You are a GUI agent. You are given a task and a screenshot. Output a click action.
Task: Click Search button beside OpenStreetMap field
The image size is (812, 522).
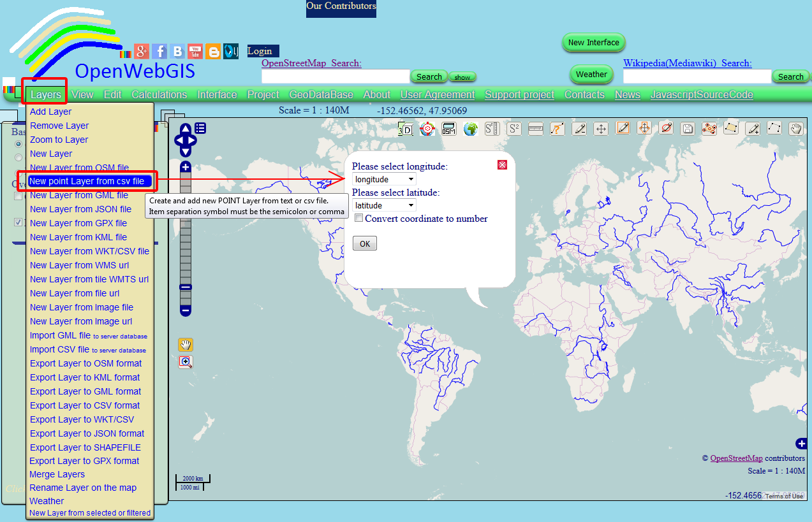429,76
